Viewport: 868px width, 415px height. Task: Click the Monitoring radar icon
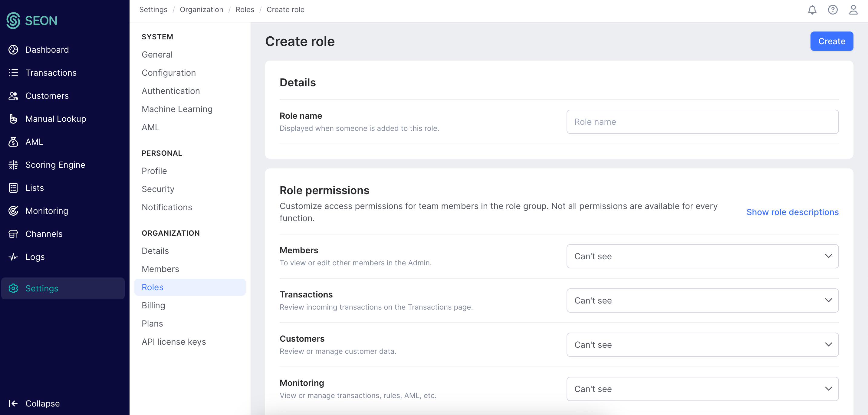click(14, 211)
